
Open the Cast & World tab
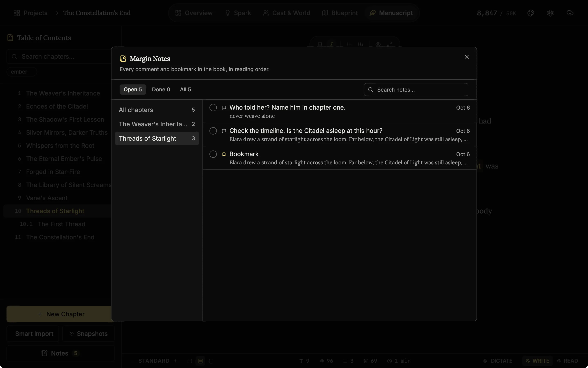(287, 13)
